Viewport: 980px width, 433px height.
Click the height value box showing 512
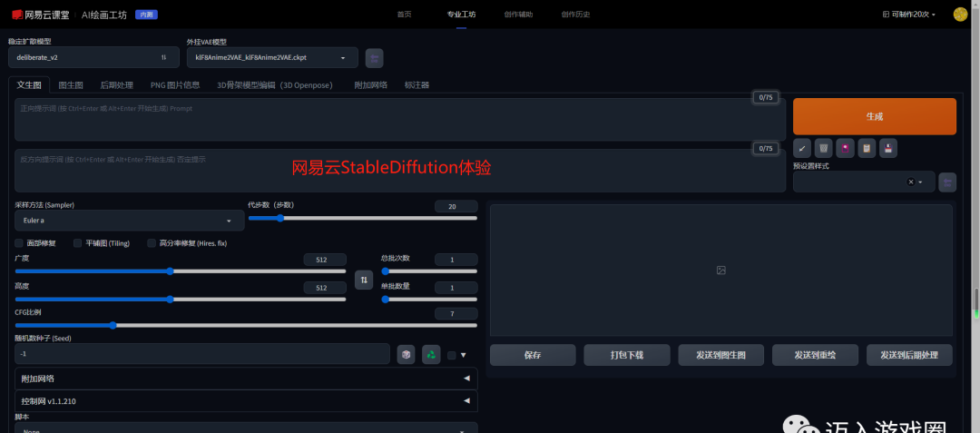(x=324, y=288)
